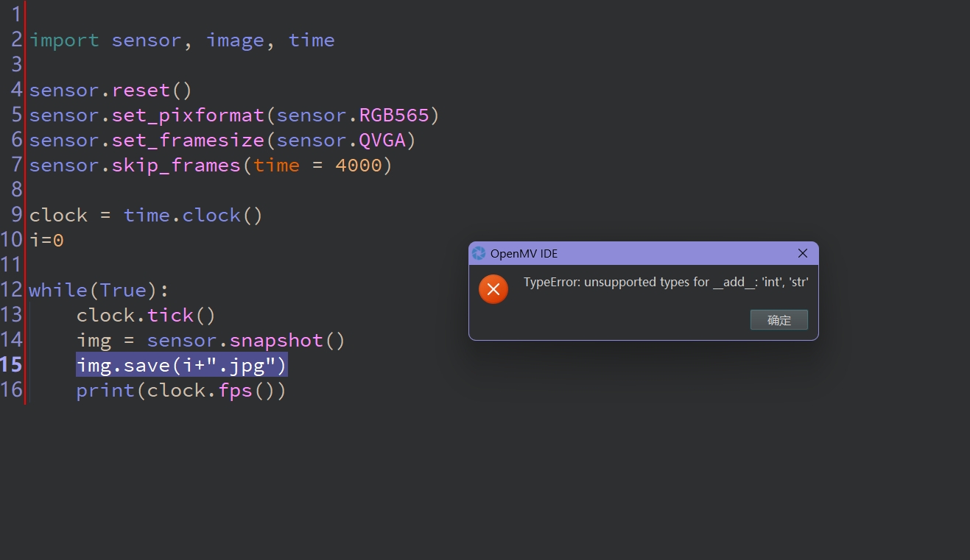Click sensor.set_pixformat(sensor.RGB565) line
The width and height of the screenshot is (970, 560).
tap(234, 116)
